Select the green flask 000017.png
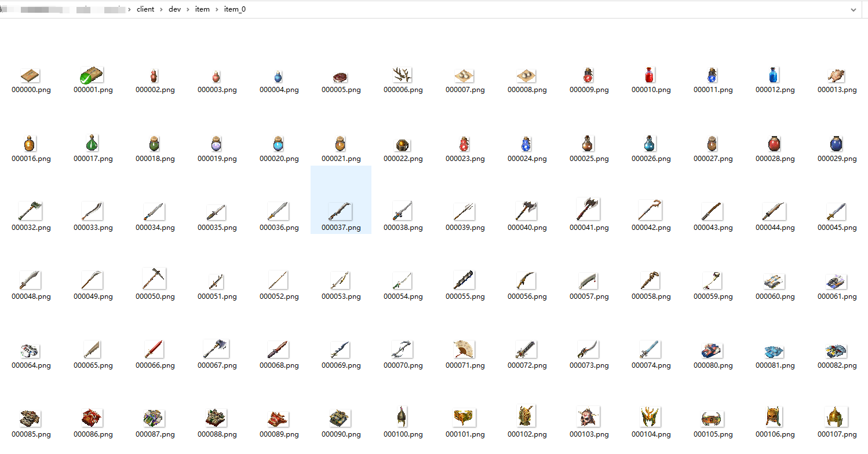This screenshot has height=454, width=868. (x=92, y=144)
